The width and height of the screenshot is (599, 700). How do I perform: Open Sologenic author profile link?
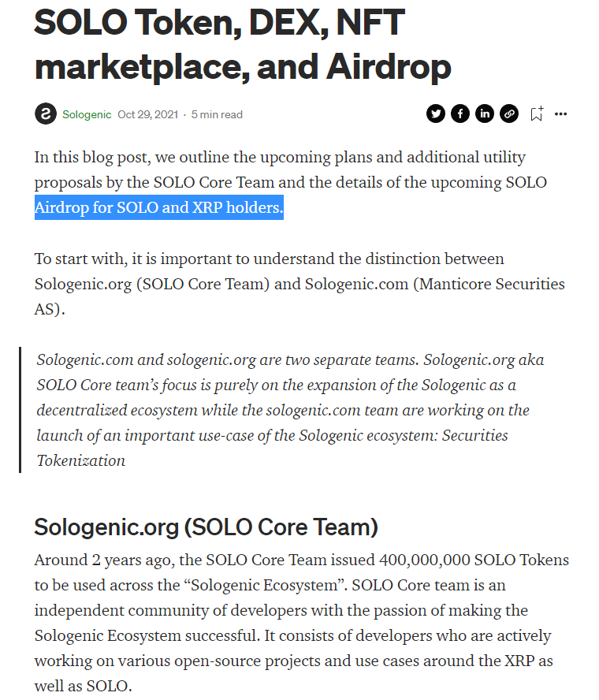click(x=87, y=115)
